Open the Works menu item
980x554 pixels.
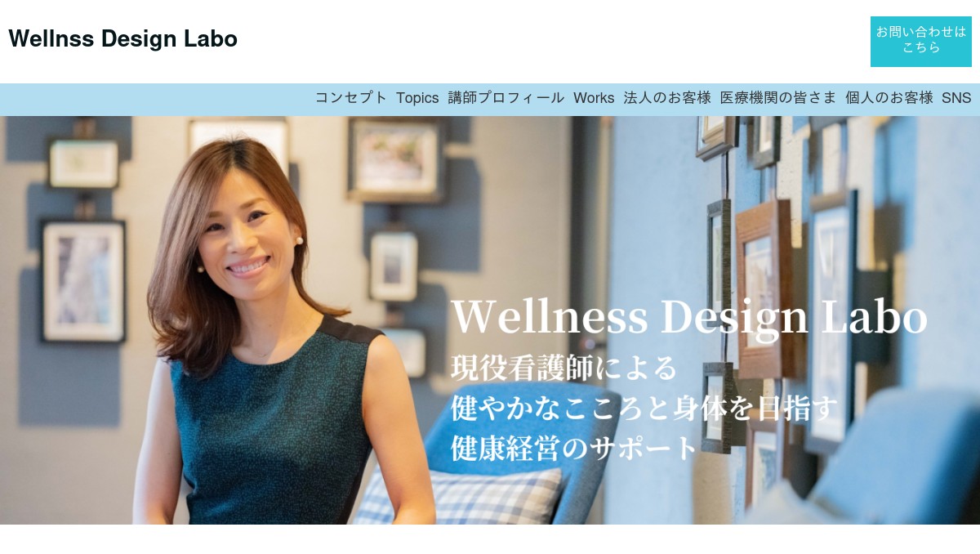[594, 98]
